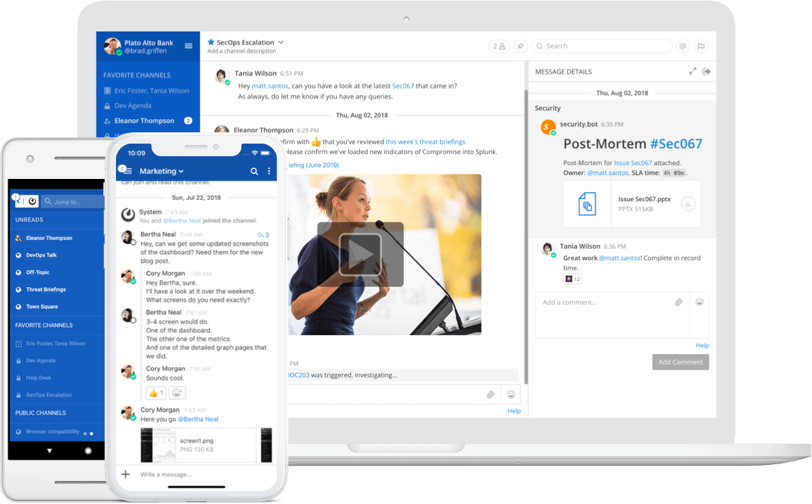
Task: Click the Add Comment button
Action: tap(680, 362)
